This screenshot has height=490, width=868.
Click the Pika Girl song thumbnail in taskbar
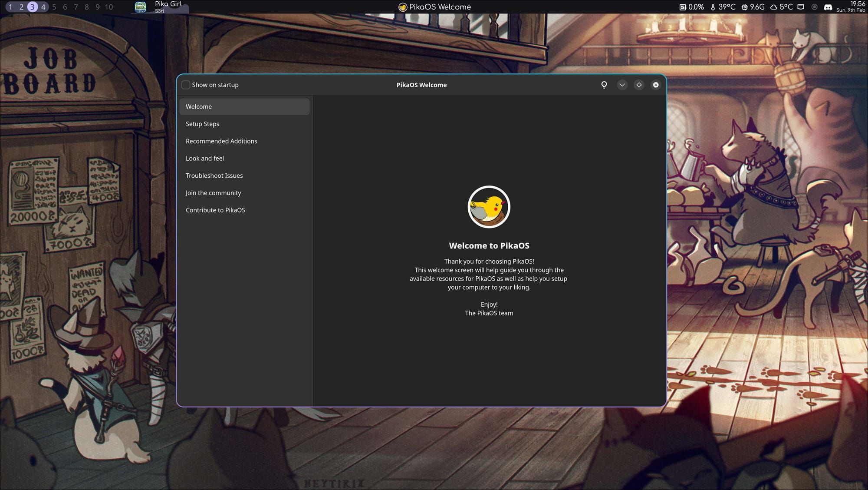click(140, 6)
